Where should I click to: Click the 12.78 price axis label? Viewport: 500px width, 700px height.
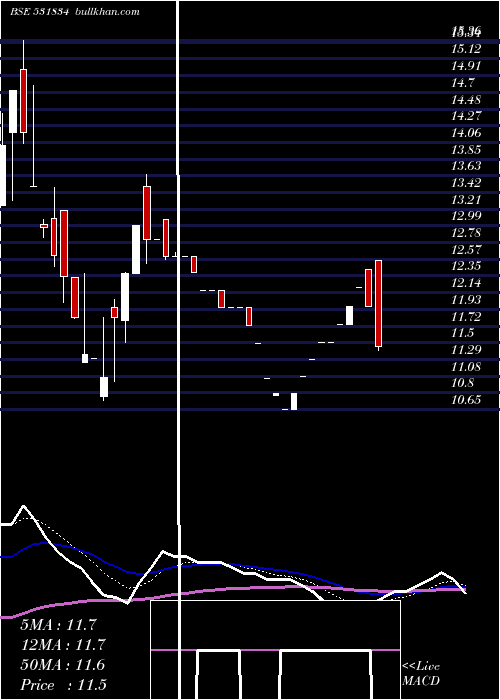pos(466,233)
